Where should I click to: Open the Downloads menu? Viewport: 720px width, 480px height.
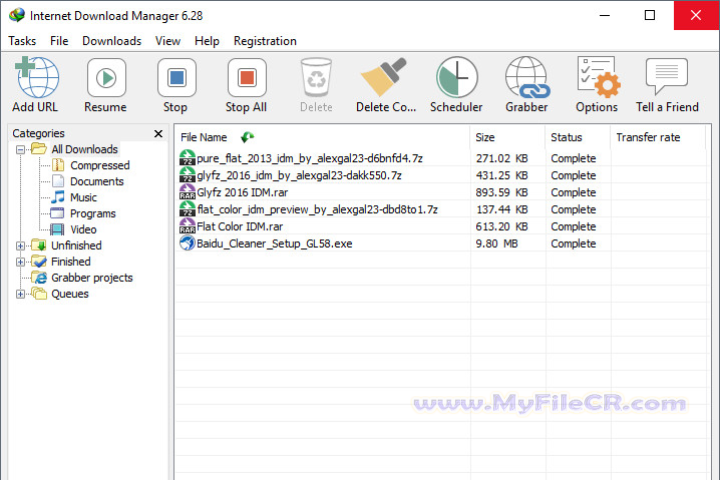pos(112,41)
